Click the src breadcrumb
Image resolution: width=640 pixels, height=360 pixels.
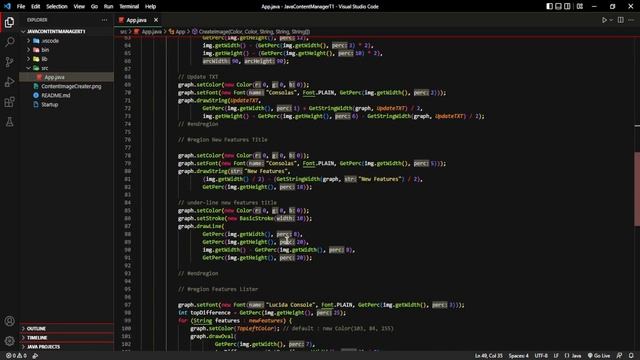[x=123, y=31]
